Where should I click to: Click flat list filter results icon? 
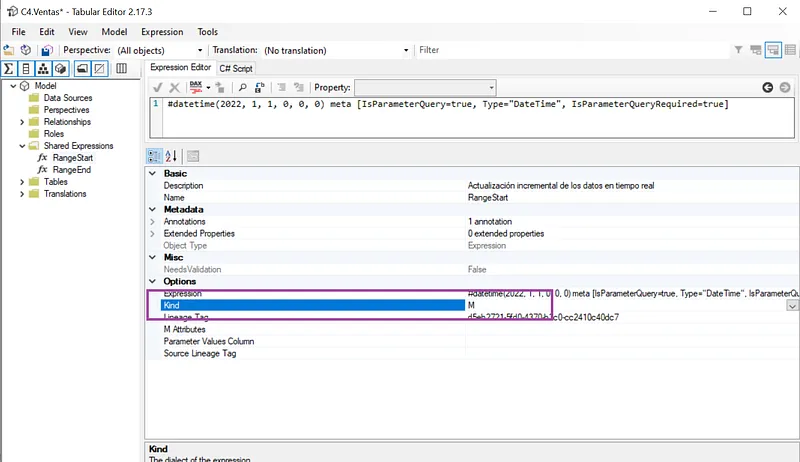pos(790,50)
